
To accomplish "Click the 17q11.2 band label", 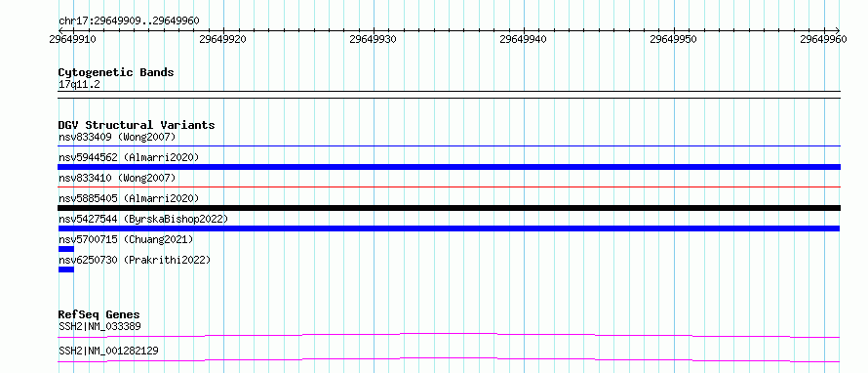I will pyautogui.click(x=79, y=85).
